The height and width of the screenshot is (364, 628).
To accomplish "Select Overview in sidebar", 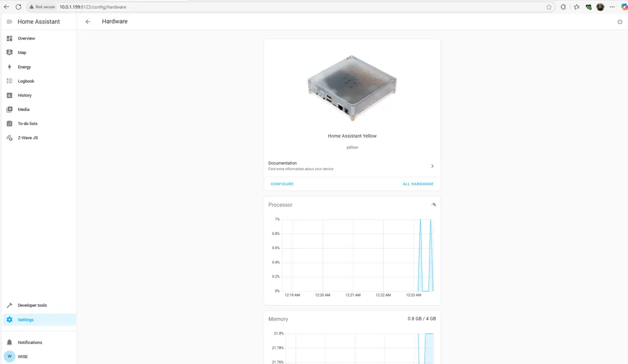I will click(x=26, y=38).
